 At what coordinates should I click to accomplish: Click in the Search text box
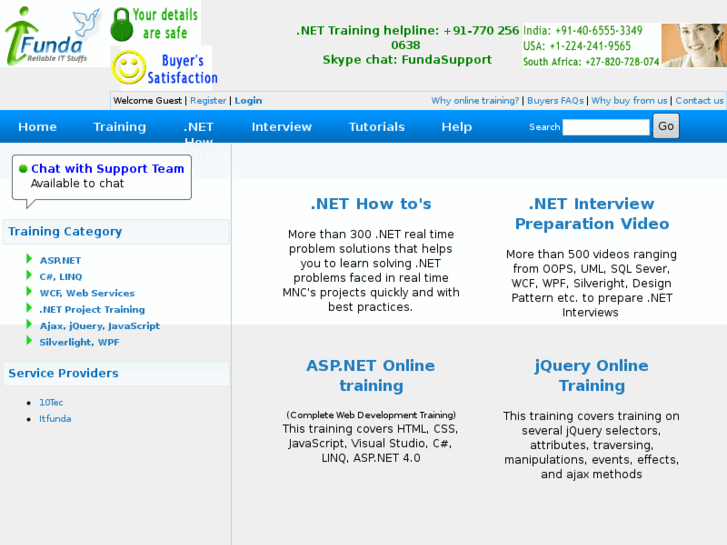pos(606,127)
